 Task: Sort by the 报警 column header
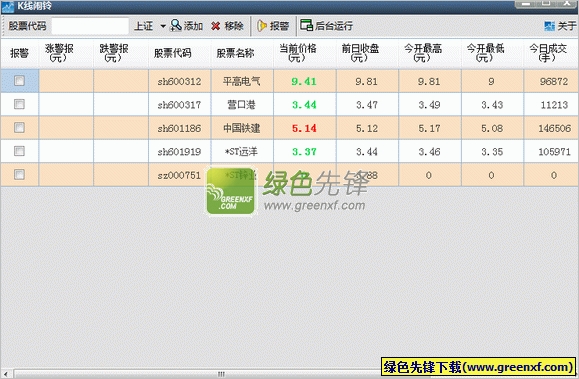[x=20, y=53]
